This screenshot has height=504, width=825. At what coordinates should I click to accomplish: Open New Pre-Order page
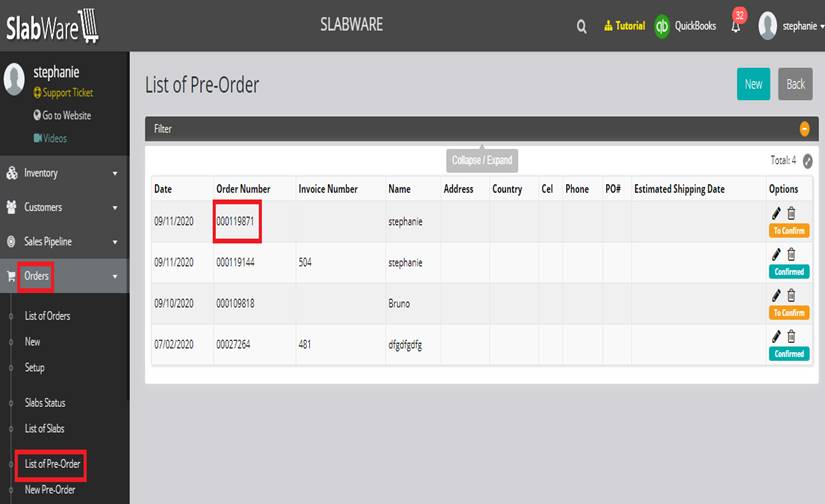pyautogui.click(x=49, y=489)
